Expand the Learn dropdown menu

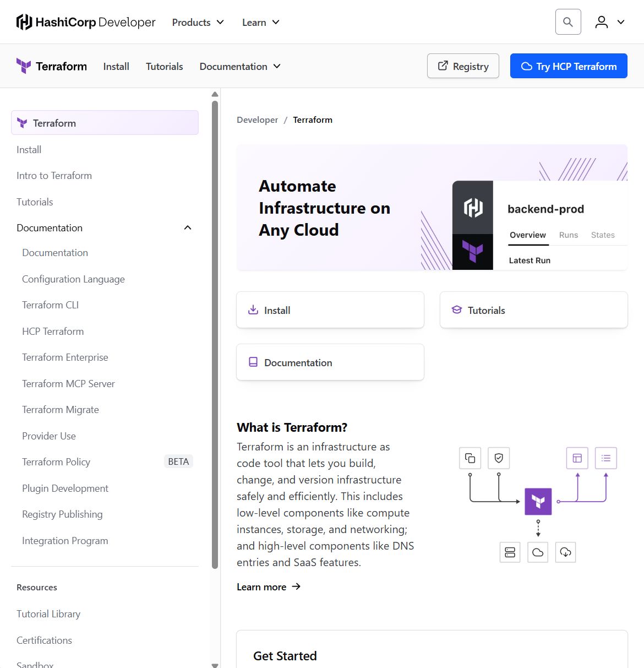261,22
